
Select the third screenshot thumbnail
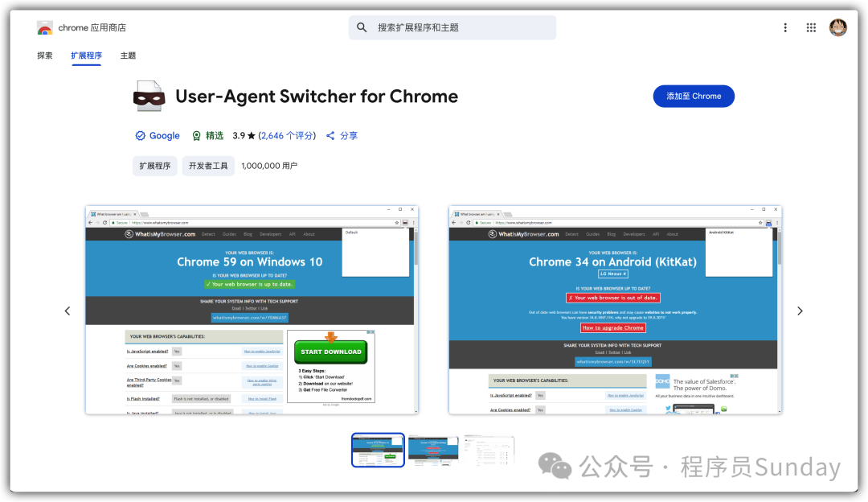(489, 450)
